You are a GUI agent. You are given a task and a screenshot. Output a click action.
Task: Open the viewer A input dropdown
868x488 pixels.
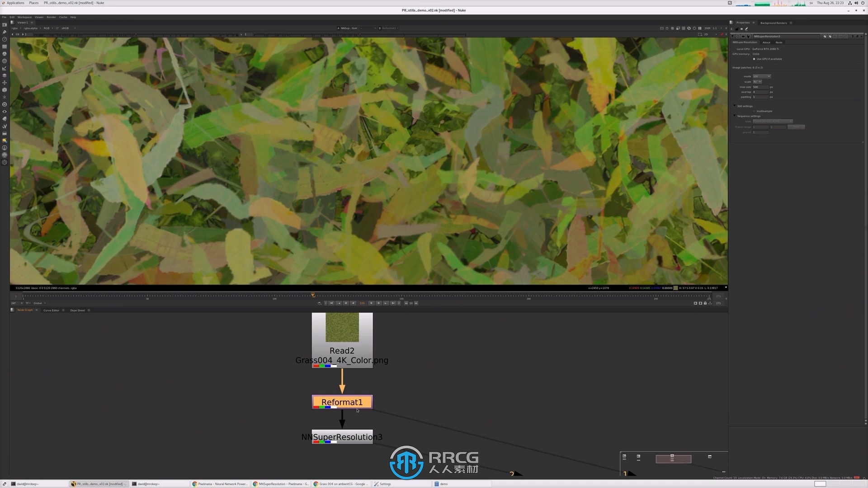click(x=348, y=28)
